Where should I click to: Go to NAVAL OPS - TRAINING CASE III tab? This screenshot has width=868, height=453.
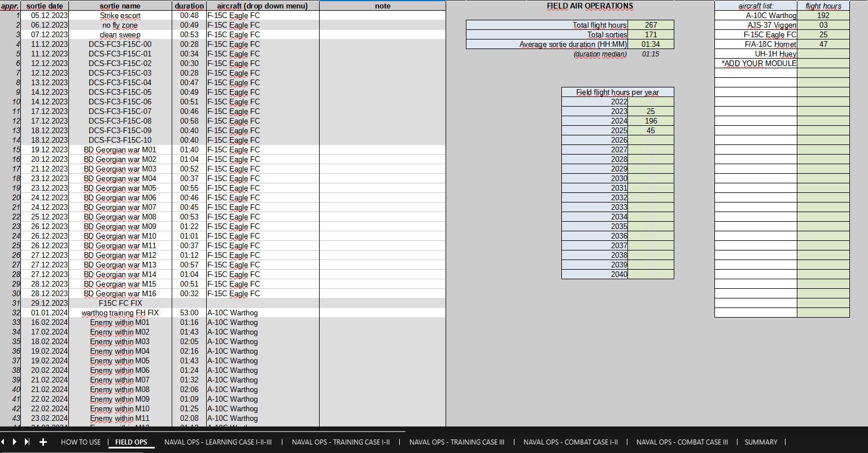click(456, 442)
